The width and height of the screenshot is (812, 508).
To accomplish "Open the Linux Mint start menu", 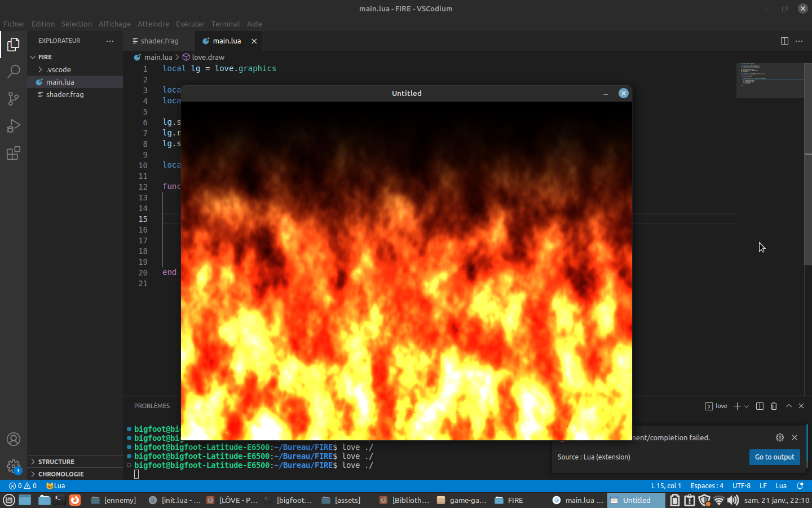I will [x=9, y=500].
